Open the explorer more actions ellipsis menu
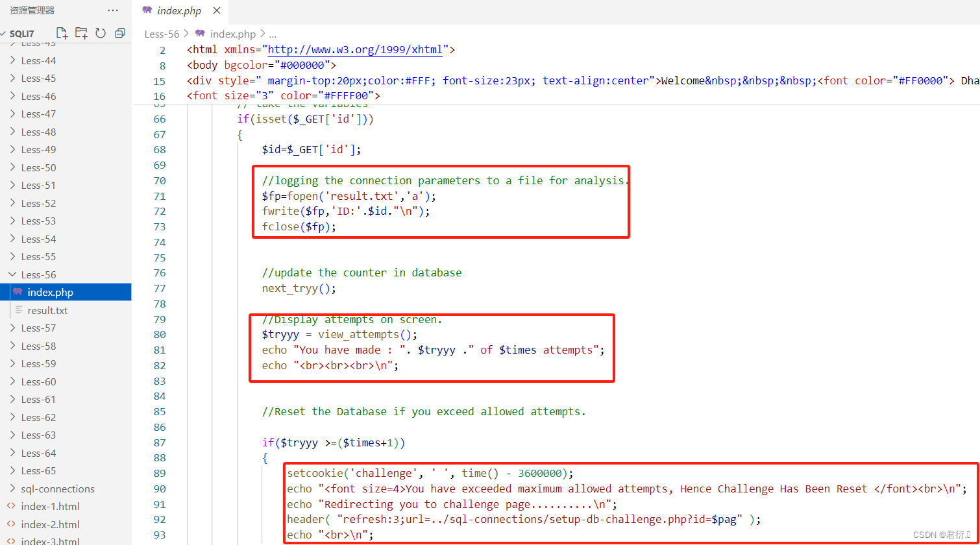The image size is (980, 545). pyautogui.click(x=113, y=10)
